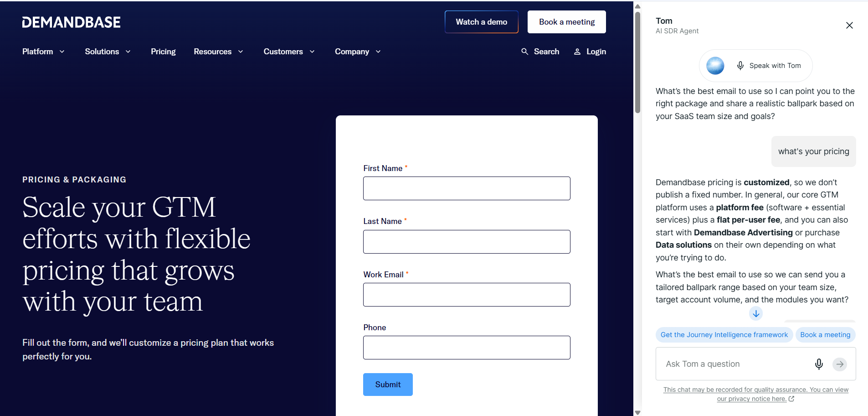Click header Book a meeting button

(x=567, y=22)
